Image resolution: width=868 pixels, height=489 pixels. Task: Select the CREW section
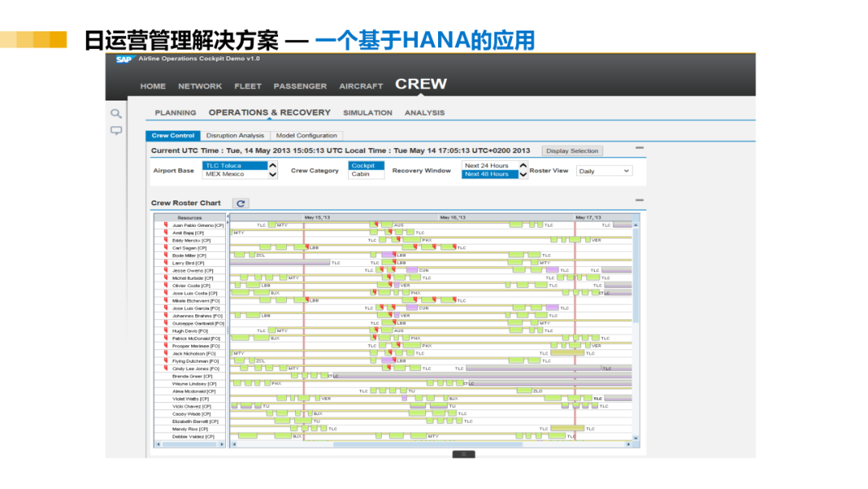pos(420,84)
